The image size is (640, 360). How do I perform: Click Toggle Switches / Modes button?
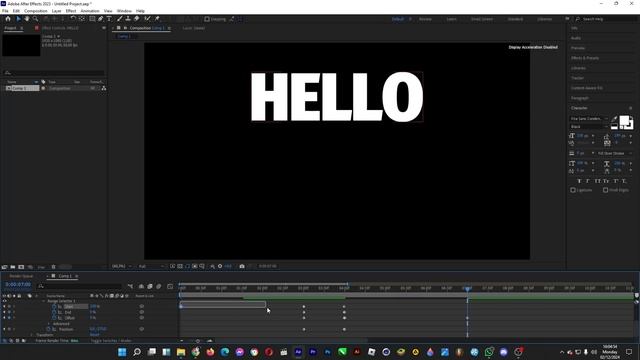tap(111, 340)
